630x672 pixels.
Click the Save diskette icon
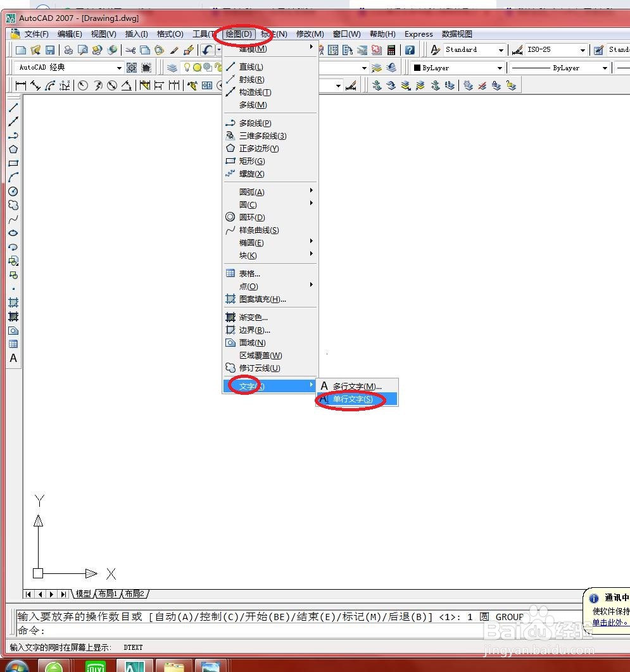(50, 50)
